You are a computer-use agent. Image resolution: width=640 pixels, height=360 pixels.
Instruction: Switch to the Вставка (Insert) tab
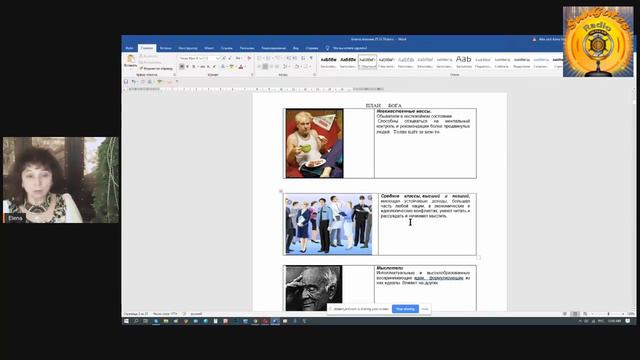pyautogui.click(x=165, y=48)
